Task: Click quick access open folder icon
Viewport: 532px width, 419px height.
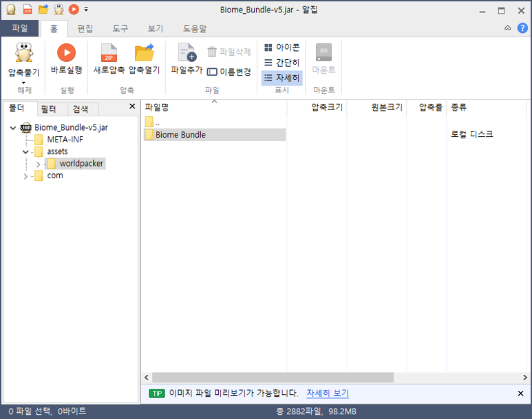Action: pyautogui.click(x=43, y=10)
